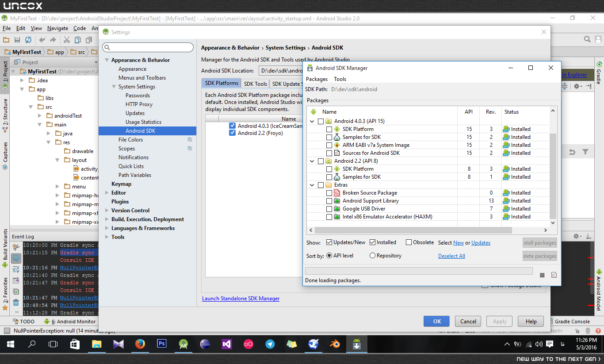Collapse Appearance & Behavior in Settings tree

(x=107, y=60)
